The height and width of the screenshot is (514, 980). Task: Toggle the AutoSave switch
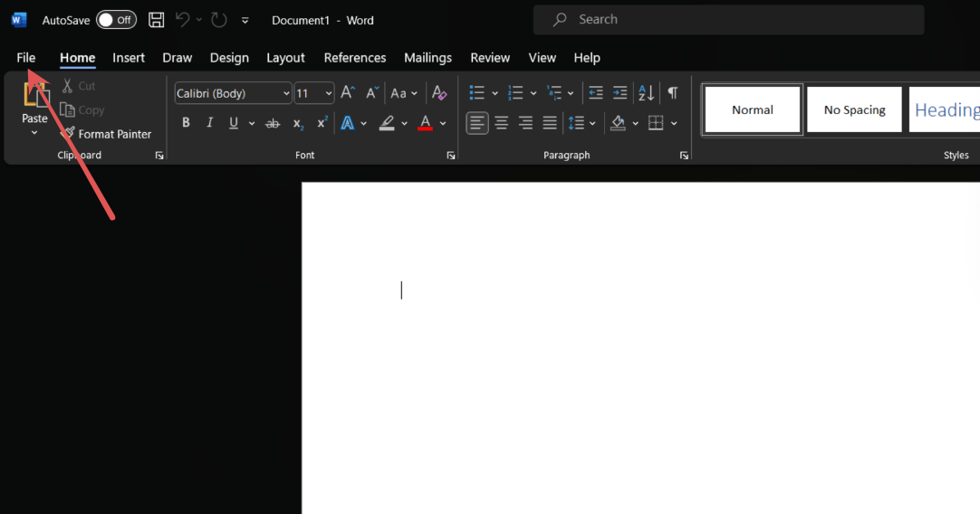[x=116, y=20]
